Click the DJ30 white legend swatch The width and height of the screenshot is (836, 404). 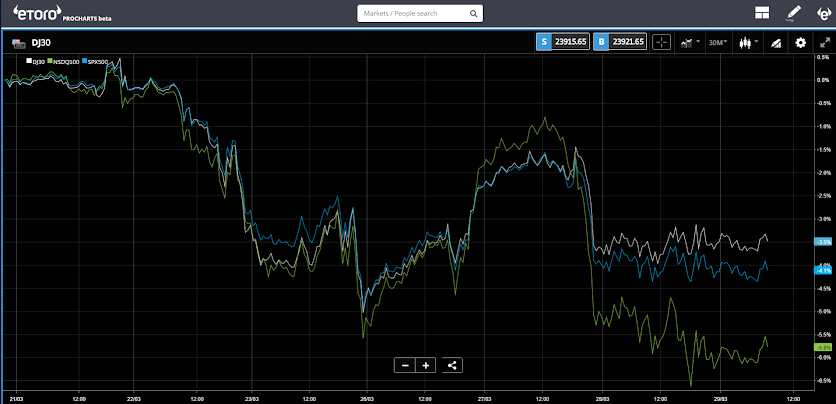coord(29,61)
